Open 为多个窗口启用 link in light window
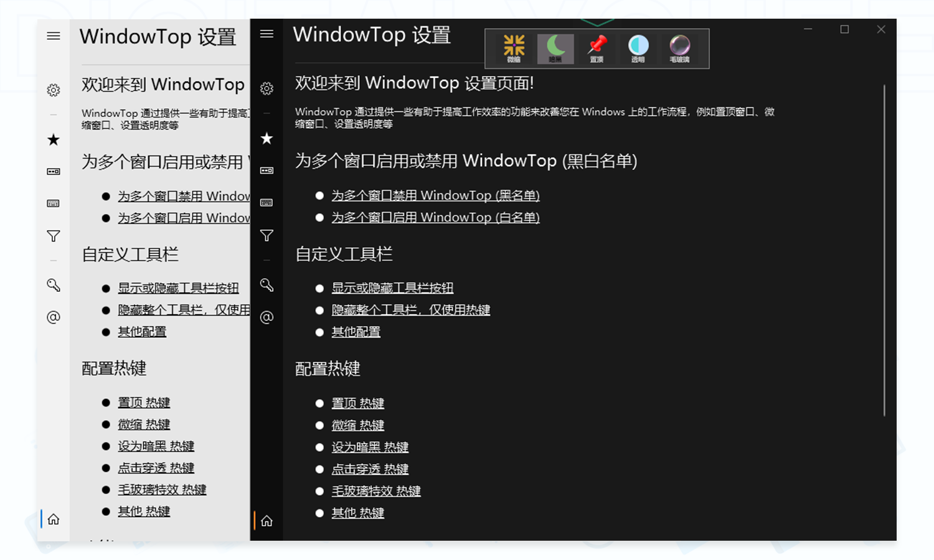 [x=184, y=218]
